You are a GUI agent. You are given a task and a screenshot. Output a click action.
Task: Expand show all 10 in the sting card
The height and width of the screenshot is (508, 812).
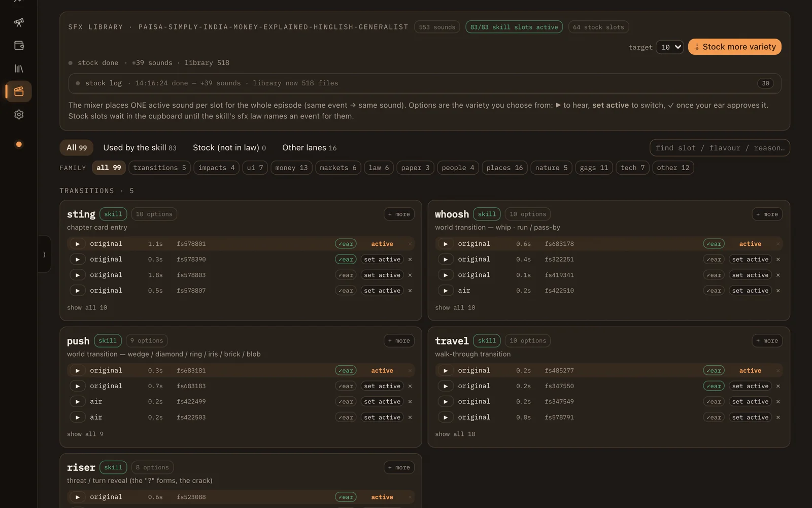point(87,308)
